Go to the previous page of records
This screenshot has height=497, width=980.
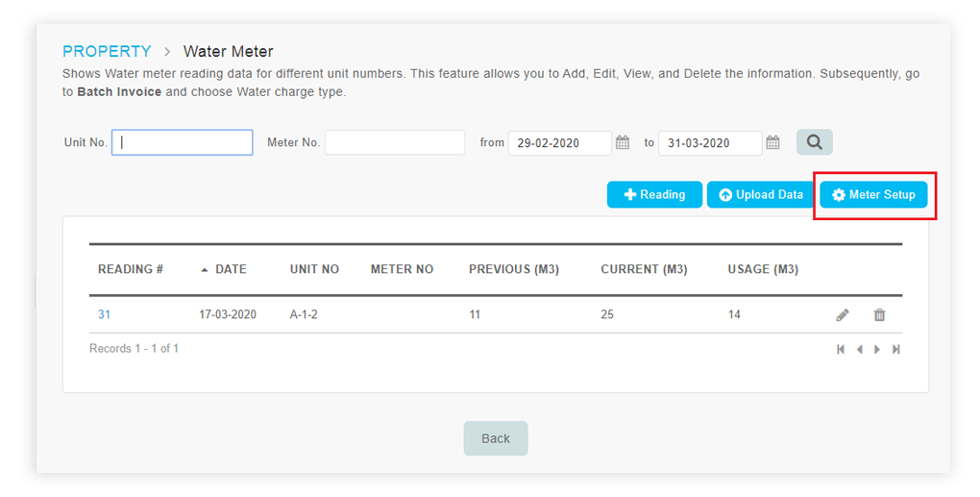click(860, 350)
